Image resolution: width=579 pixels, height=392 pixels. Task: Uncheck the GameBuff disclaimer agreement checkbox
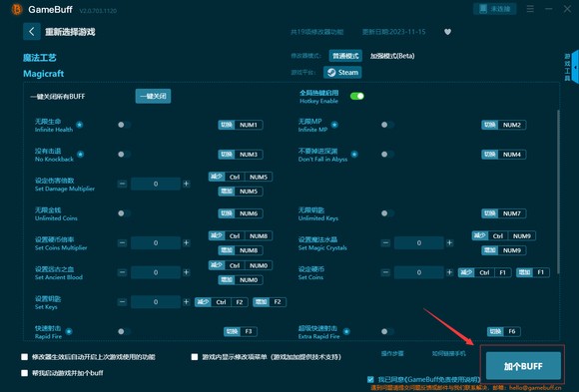pyautogui.click(x=370, y=379)
